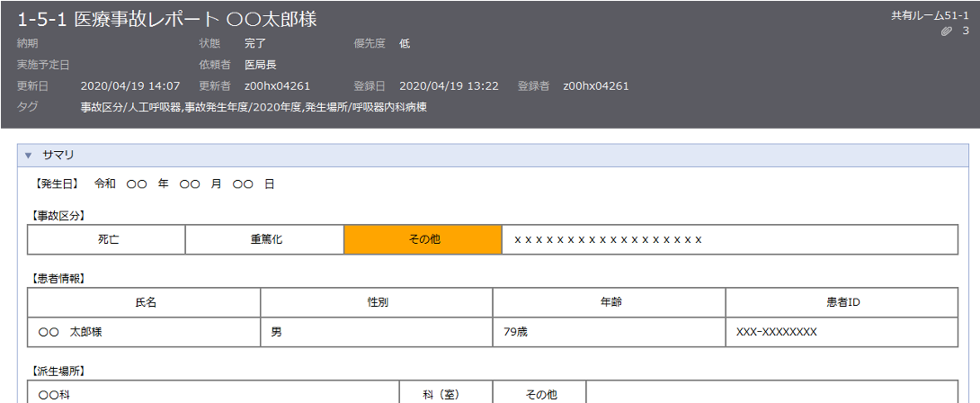Click the 79歳 age cell

[x=609, y=332]
